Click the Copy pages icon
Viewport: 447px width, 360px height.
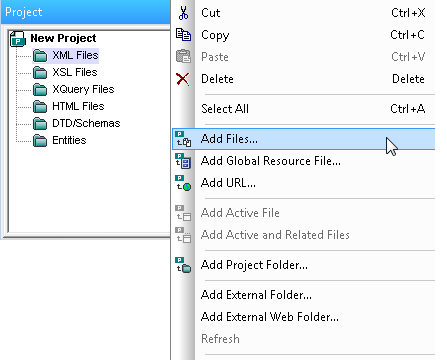click(x=183, y=35)
